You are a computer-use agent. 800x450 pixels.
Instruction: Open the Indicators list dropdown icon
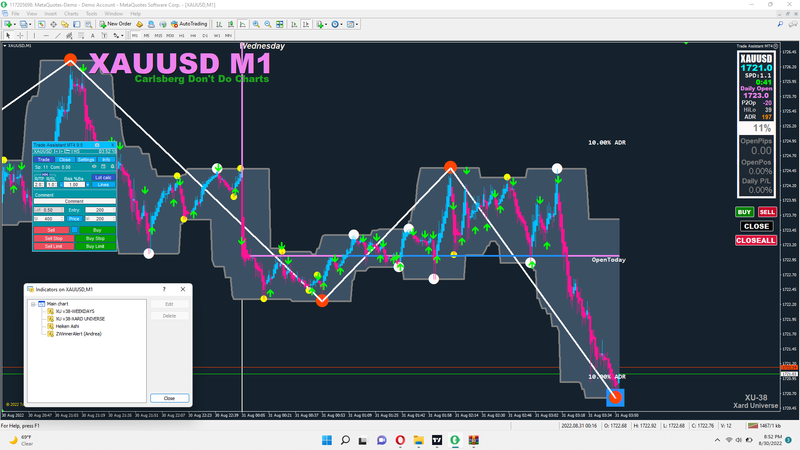point(321,24)
